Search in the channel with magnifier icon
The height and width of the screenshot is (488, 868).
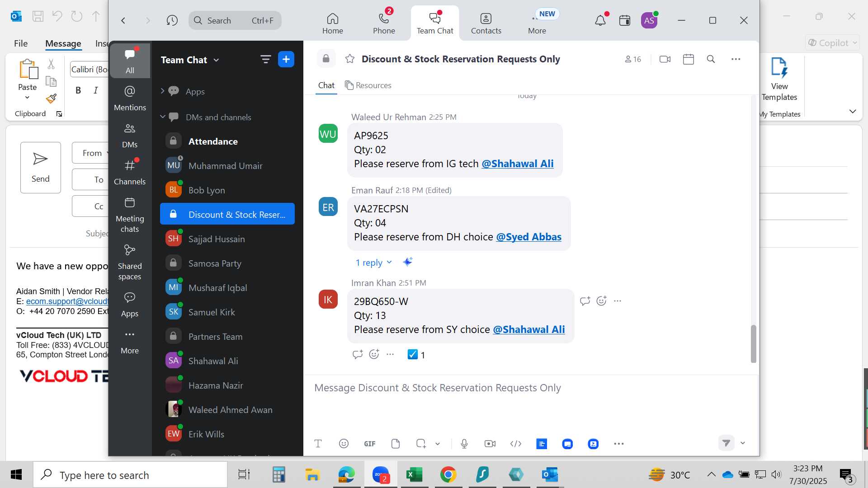click(x=711, y=59)
